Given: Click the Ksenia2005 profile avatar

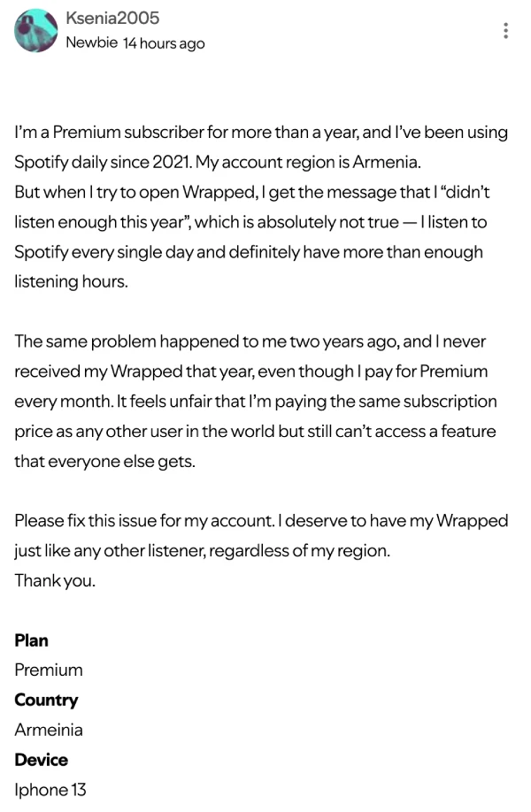Looking at the screenshot, I should click(x=36, y=31).
